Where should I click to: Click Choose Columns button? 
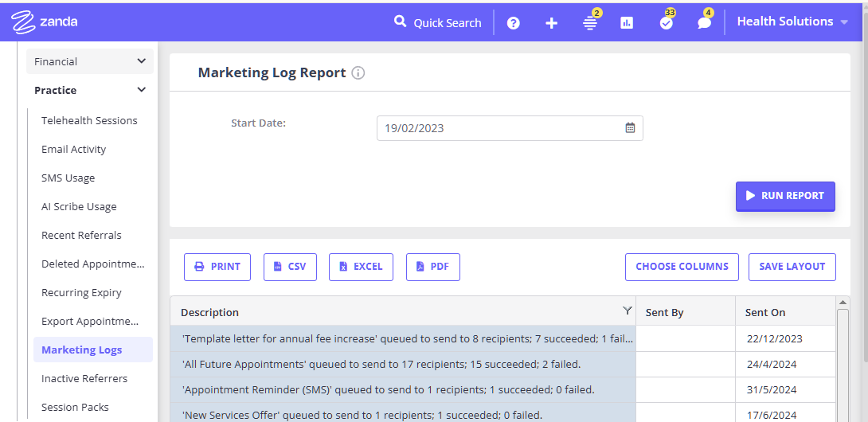[x=682, y=267]
